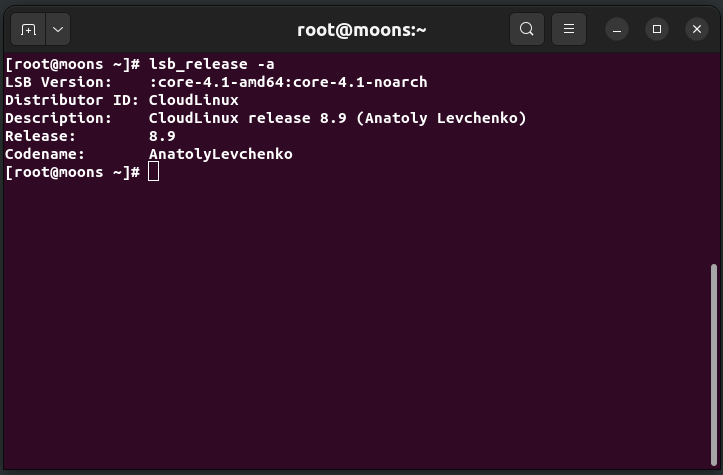Open terminal search with magnifier icon

click(527, 29)
